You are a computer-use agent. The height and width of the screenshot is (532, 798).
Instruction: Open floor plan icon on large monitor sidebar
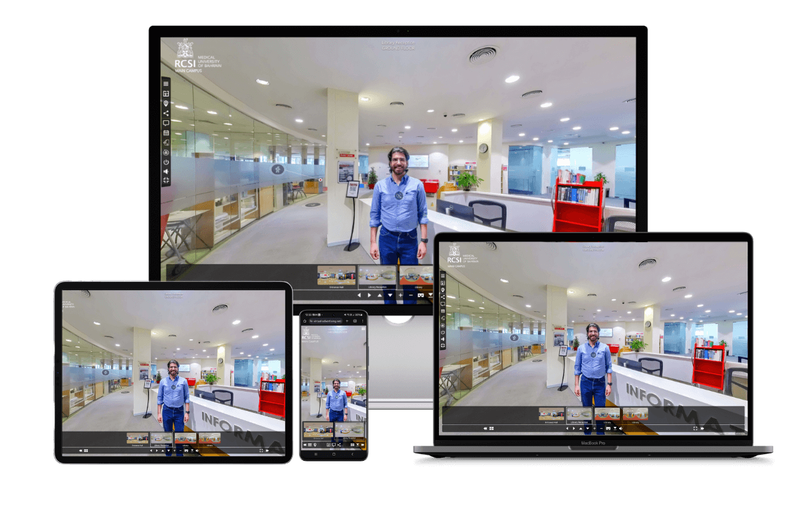point(166,94)
